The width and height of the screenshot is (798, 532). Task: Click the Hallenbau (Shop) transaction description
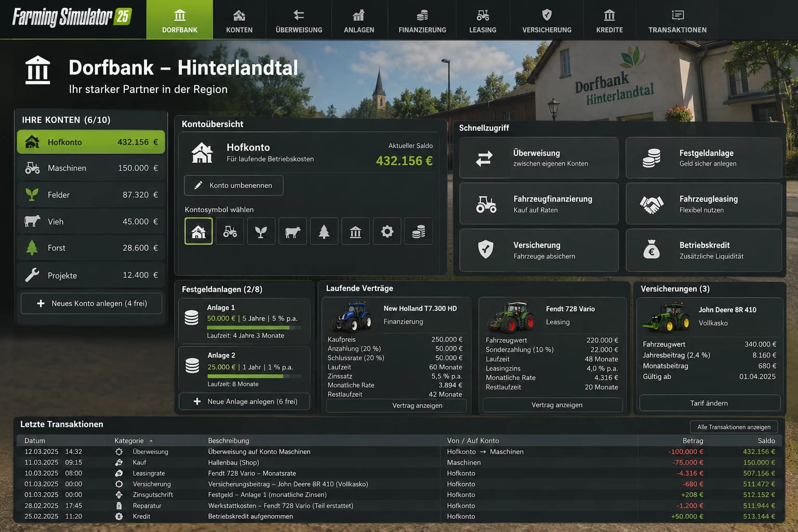233,463
